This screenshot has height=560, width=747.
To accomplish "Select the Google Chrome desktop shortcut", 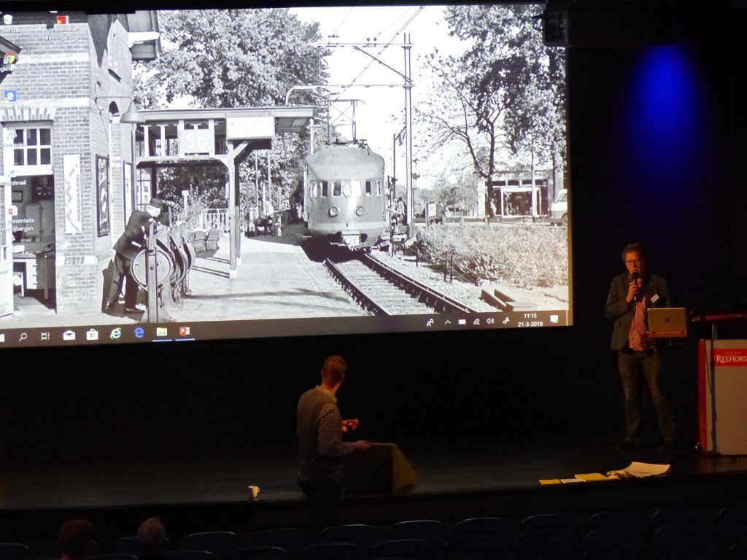I will [x=9, y=58].
